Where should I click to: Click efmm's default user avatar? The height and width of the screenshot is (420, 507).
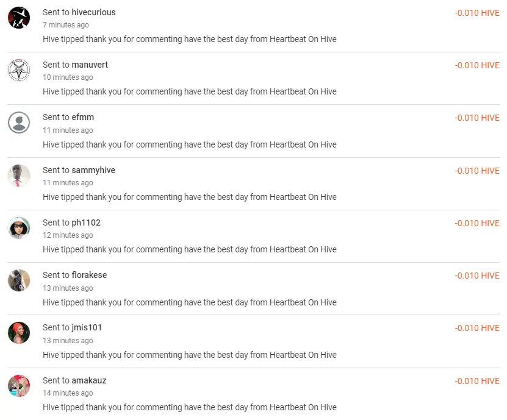pyautogui.click(x=19, y=123)
